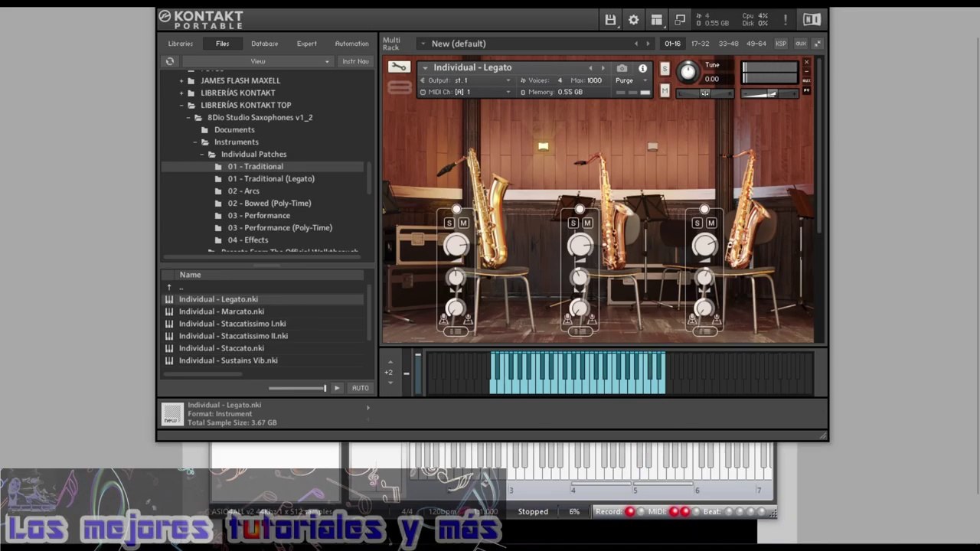Solo the left saxophone mic

click(449, 223)
